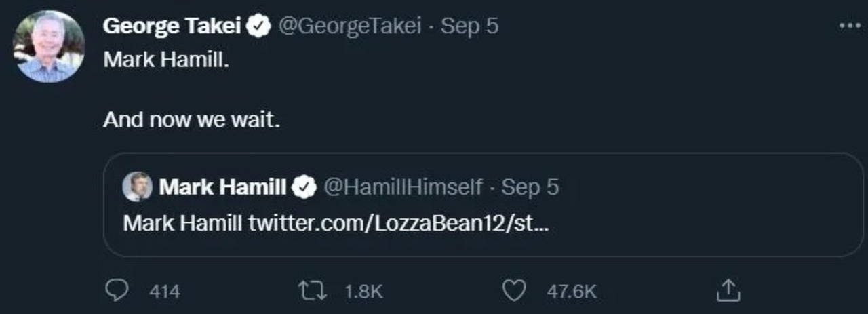Click the 414 replies count
Viewport: 868px width, 314px height.
(x=164, y=292)
